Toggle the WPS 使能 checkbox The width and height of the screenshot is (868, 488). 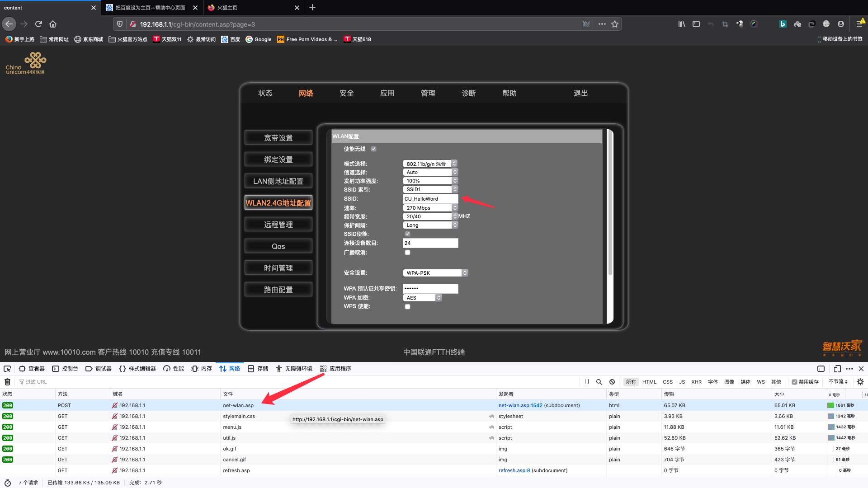[407, 307]
